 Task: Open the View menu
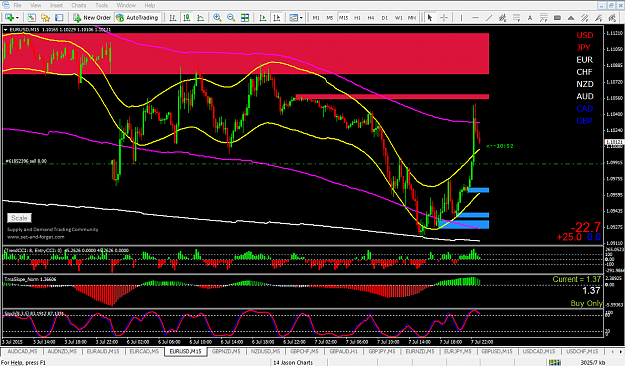35,5
